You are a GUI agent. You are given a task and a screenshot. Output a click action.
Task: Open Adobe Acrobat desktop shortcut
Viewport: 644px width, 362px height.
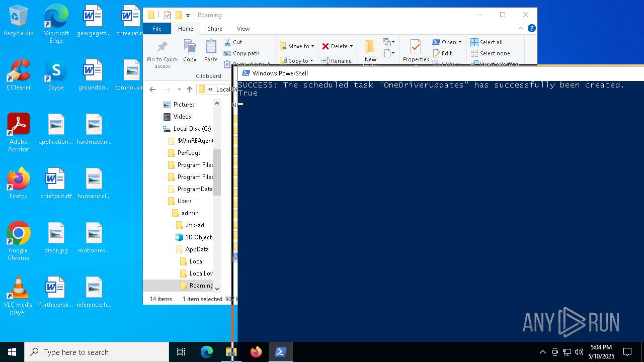[x=19, y=133]
